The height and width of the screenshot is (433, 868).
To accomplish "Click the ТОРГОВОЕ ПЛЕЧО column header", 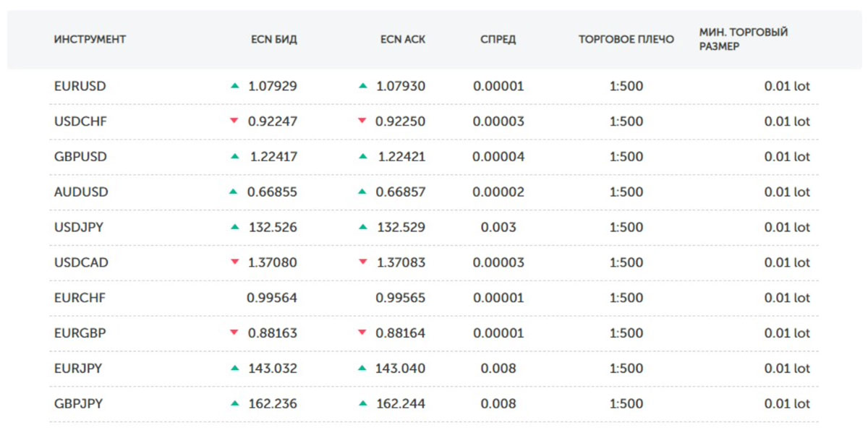I will pyautogui.click(x=626, y=40).
